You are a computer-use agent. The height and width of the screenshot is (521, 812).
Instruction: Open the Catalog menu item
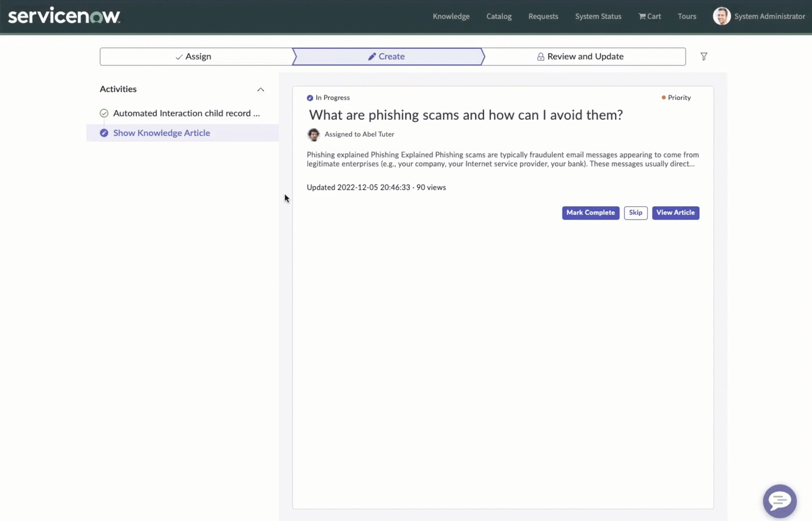(x=499, y=16)
